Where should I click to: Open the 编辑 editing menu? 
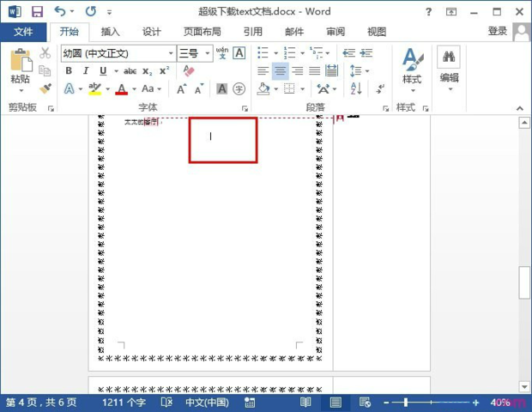(449, 69)
